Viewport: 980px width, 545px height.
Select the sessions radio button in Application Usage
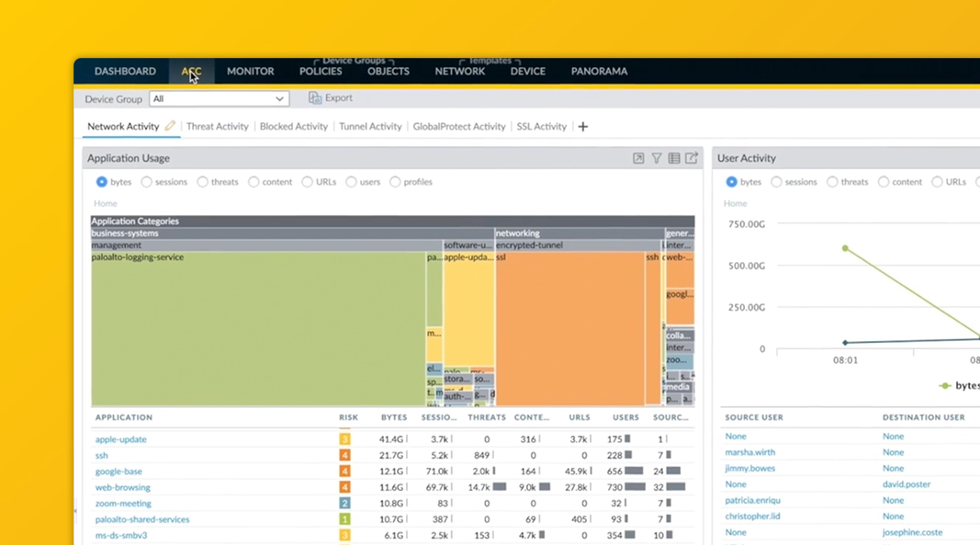click(147, 181)
